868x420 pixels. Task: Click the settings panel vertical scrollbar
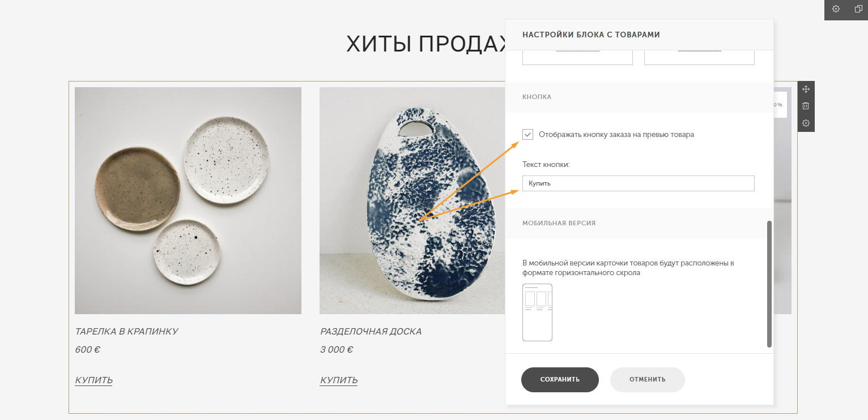pos(769,283)
